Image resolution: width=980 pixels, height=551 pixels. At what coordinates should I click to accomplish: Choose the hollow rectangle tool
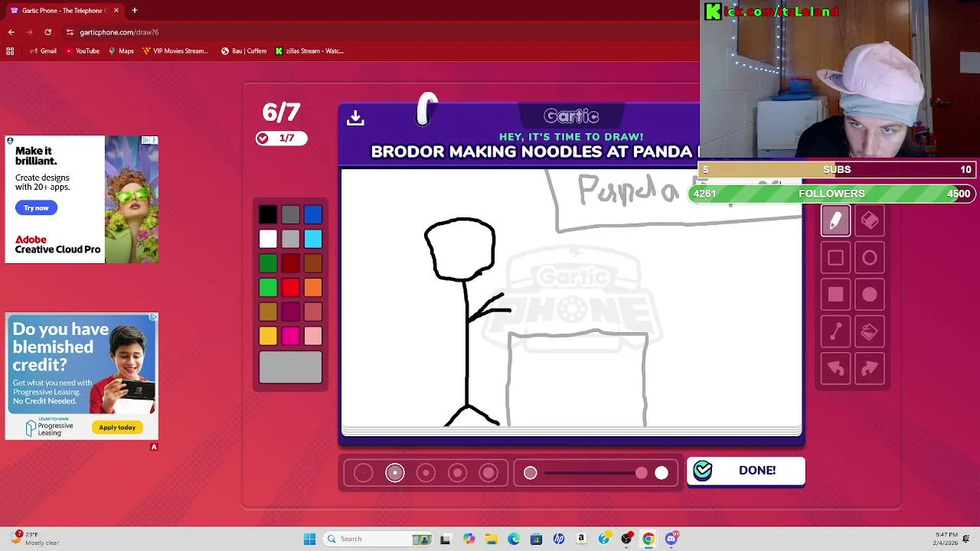[835, 258]
